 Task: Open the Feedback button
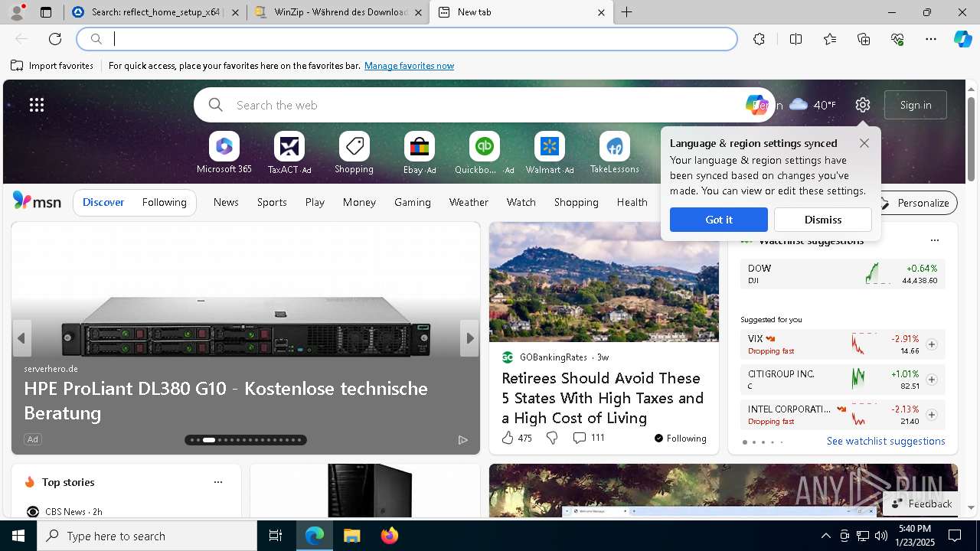(922, 504)
